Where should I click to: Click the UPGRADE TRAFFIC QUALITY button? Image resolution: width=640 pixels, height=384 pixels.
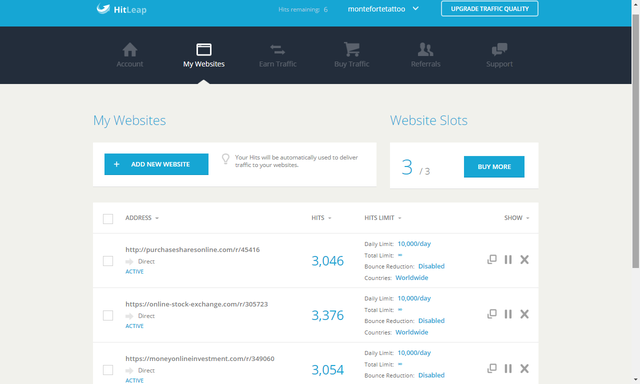(489, 9)
